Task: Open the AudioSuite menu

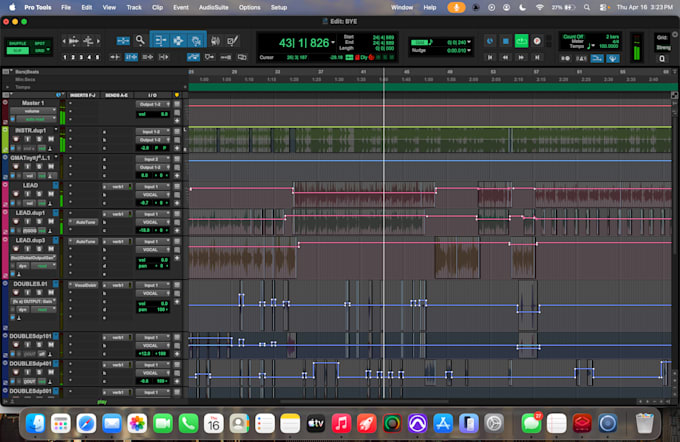Action: coord(213,7)
